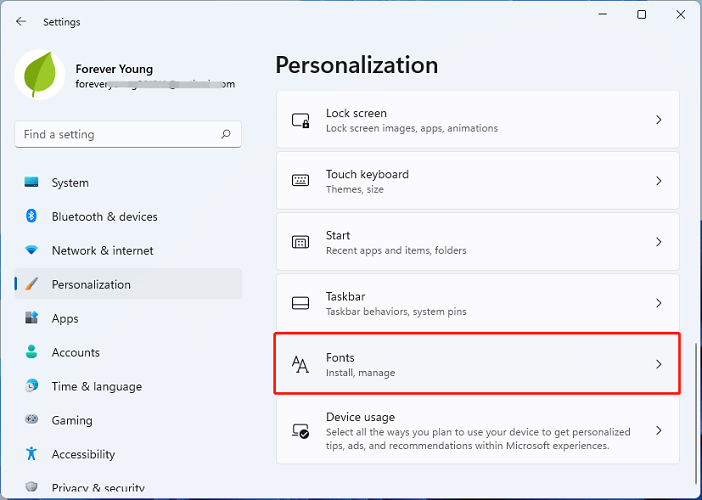Click the back arrow in Settings
Viewport: 702px width, 500px height.
(21, 21)
